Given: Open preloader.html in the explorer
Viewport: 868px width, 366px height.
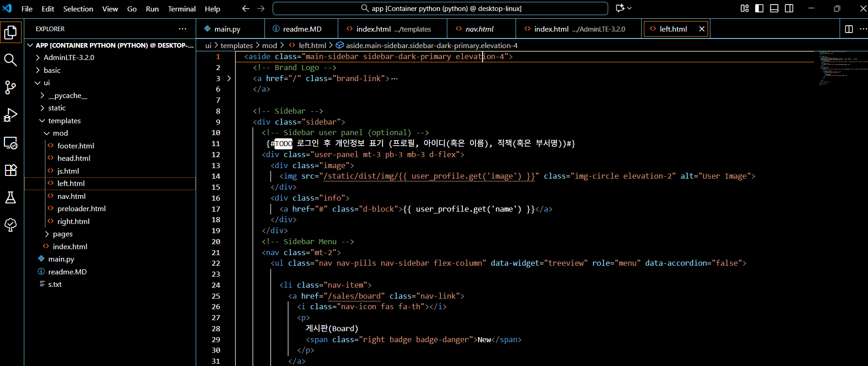Looking at the screenshot, I should click(82, 208).
